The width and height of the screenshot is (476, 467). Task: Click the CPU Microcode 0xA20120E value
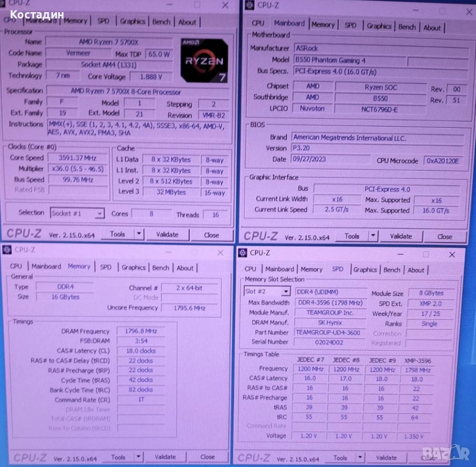[x=443, y=161]
